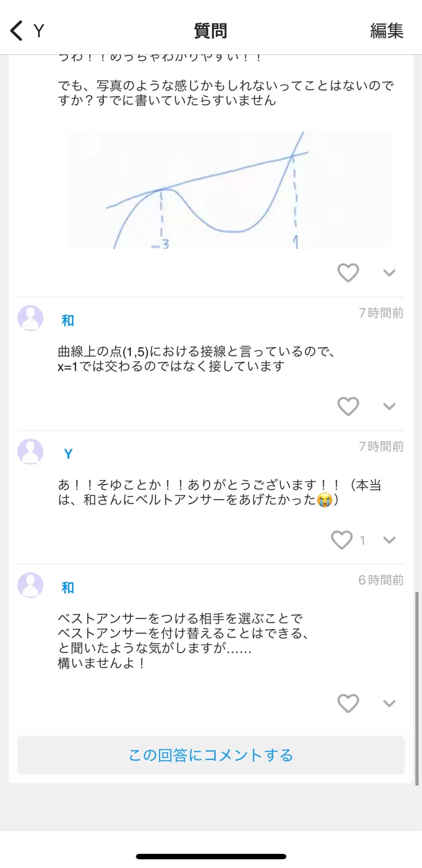This screenshot has width=422, height=868.
Task: Open 和's profile from first username link
Action: tap(68, 321)
